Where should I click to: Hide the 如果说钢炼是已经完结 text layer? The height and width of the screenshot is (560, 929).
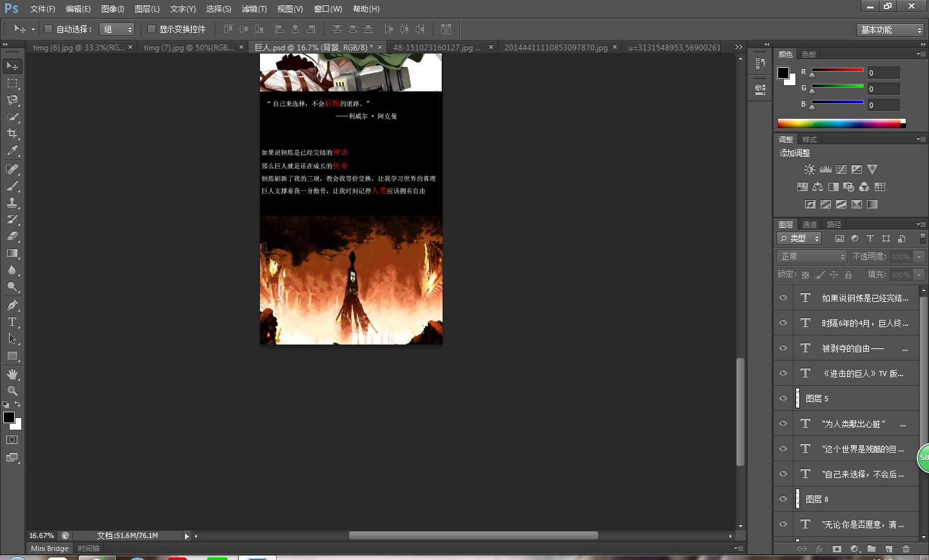coord(783,298)
